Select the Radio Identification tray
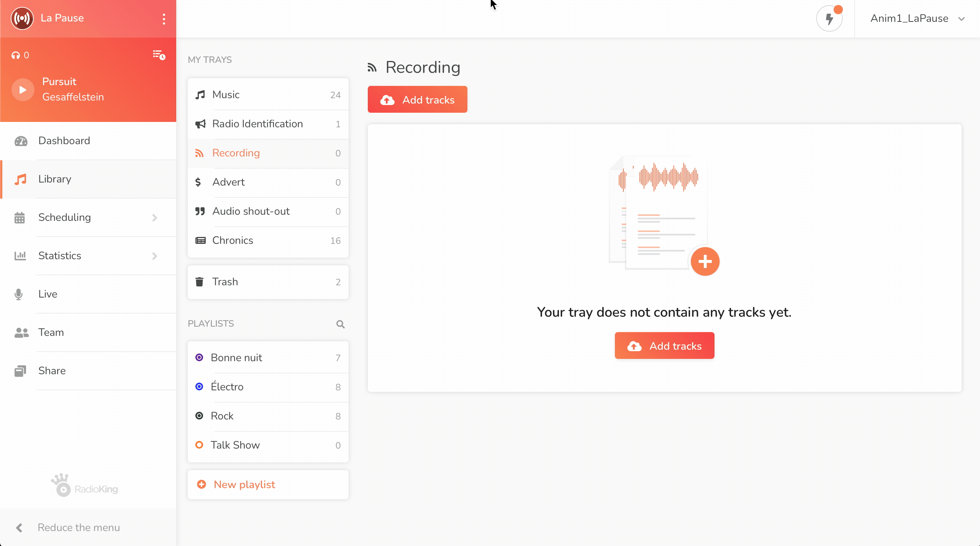The width and height of the screenshot is (980, 546). [x=268, y=124]
